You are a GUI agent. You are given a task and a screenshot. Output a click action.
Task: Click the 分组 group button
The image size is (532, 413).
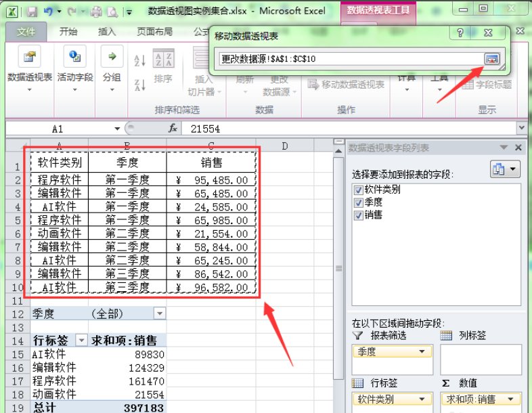click(112, 70)
